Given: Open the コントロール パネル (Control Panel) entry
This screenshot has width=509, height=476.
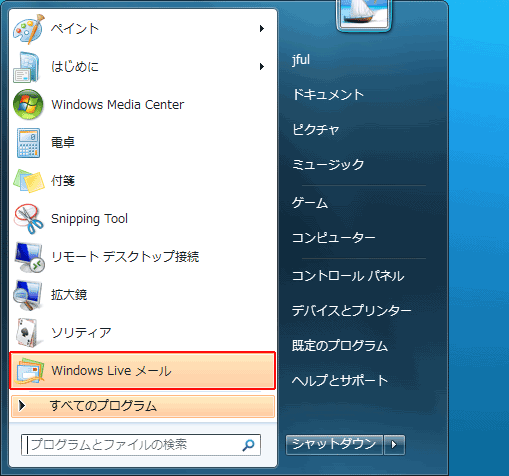Looking at the screenshot, I should [x=348, y=276].
